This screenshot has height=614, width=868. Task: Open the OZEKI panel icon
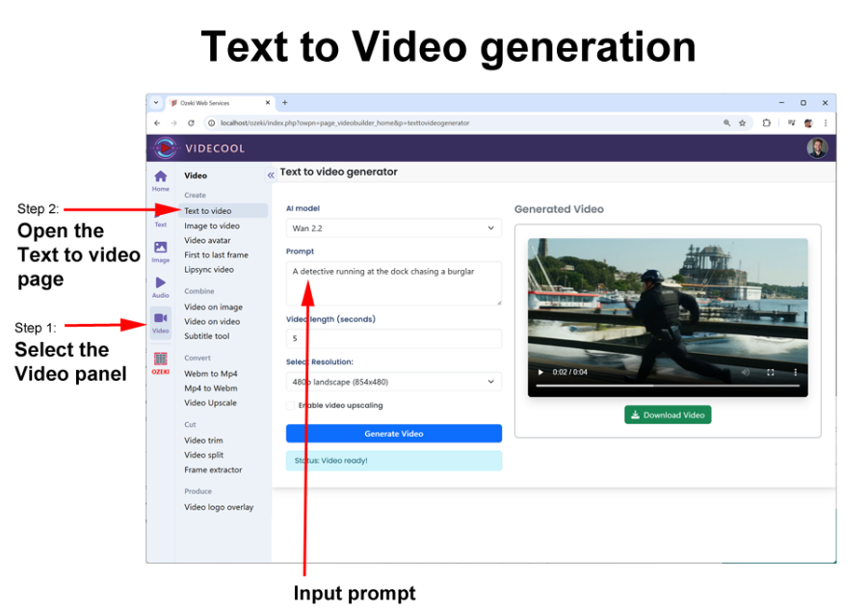160,361
